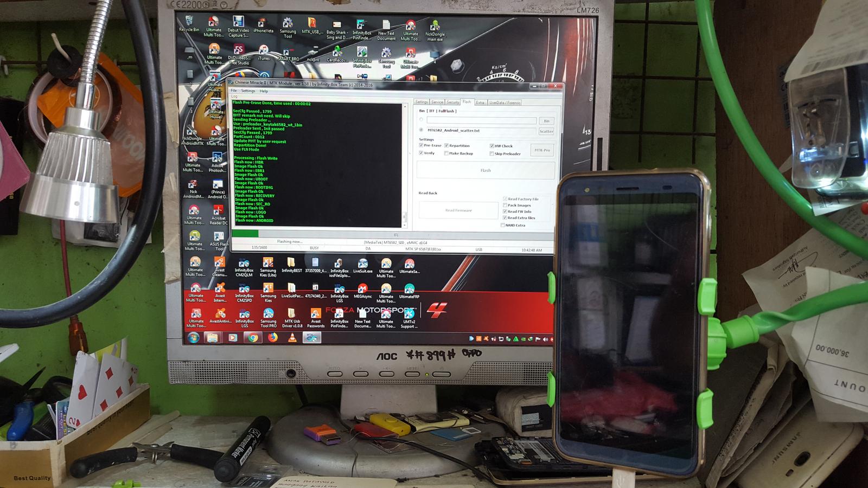Screen dimensions: 868x488
Task: Select the Bin file radio button
Action: coord(422,120)
